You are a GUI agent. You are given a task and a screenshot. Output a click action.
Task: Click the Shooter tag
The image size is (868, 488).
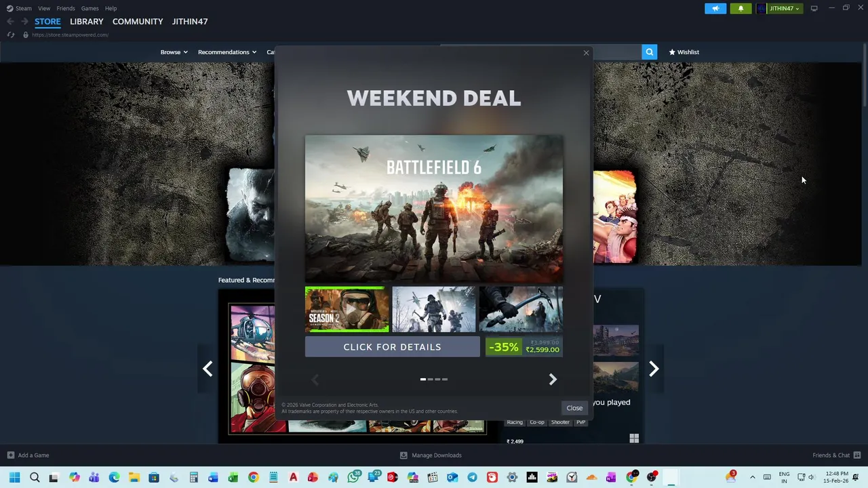coord(560,422)
